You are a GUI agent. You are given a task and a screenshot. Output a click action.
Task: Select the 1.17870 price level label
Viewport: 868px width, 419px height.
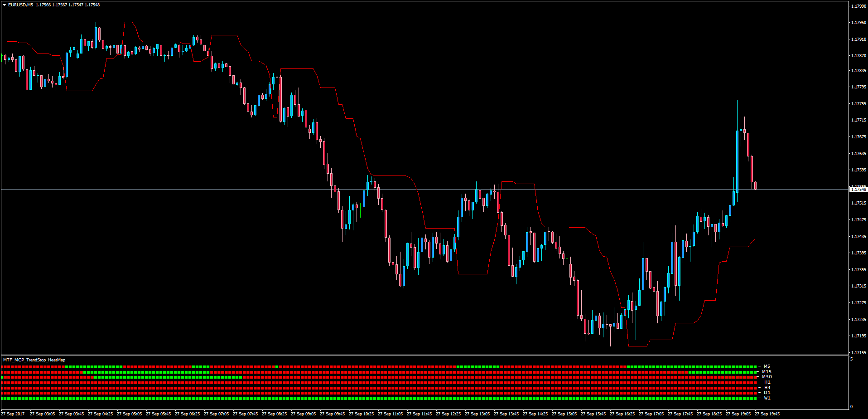pyautogui.click(x=858, y=56)
